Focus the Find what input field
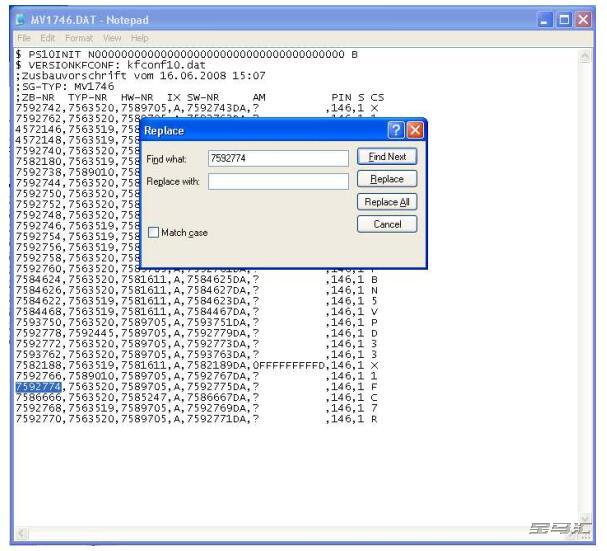This screenshot has width=607, height=551. pos(278,158)
